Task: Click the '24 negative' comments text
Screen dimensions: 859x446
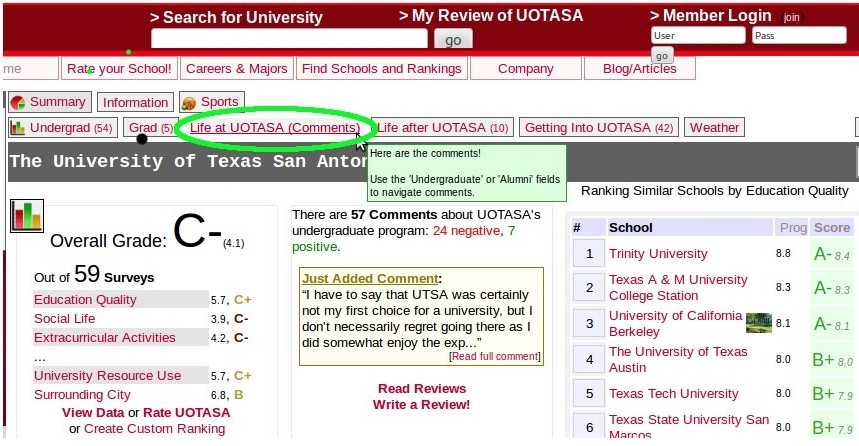Action: click(x=467, y=231)
